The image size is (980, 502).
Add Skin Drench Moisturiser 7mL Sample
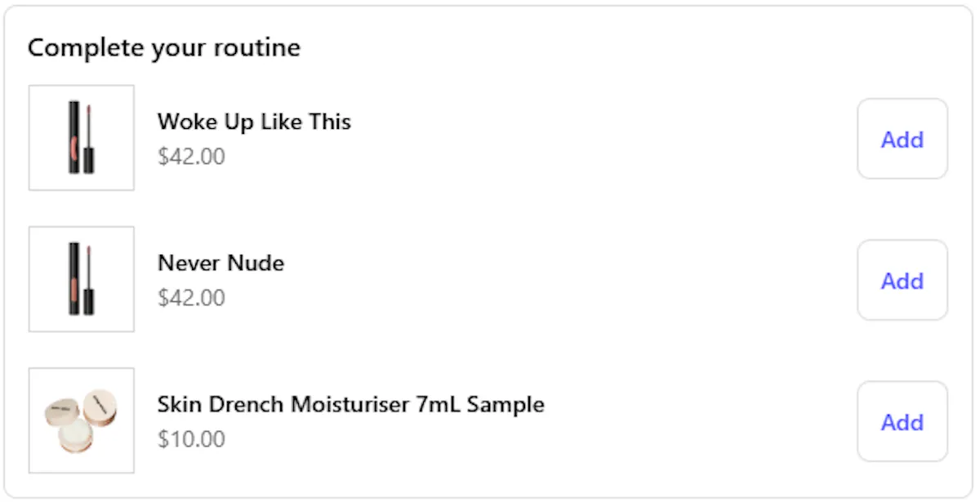pos(902,421)
